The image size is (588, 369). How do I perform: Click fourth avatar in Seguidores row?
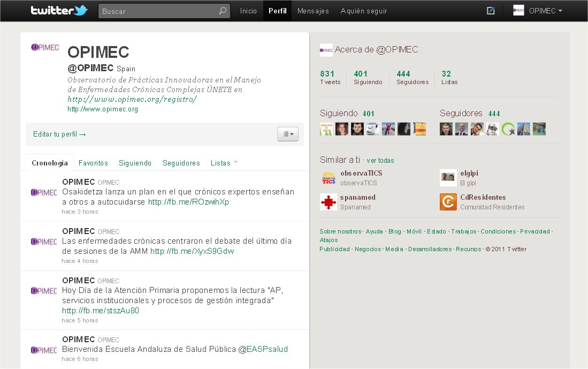[493, 129]
